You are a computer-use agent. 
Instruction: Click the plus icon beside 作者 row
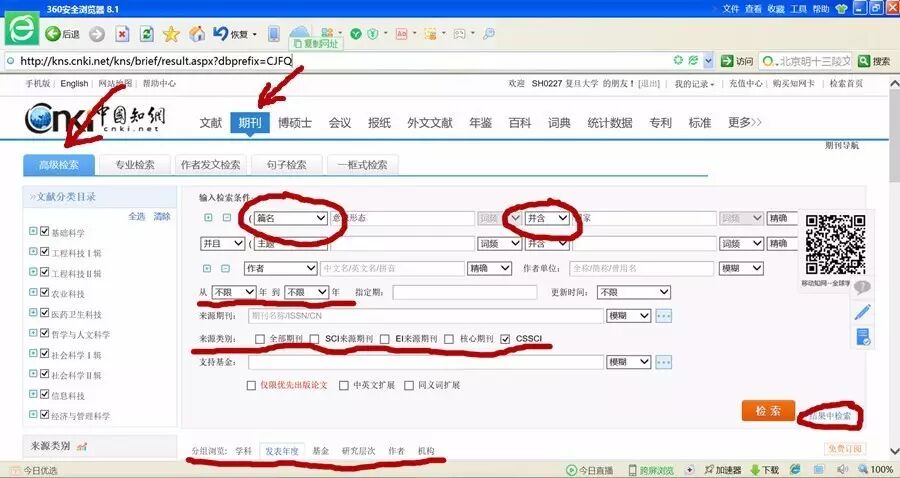coord(207,269)
